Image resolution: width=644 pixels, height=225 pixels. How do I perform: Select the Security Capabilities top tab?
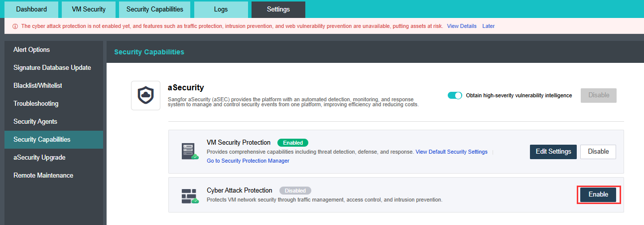click(x=154, y=9)
